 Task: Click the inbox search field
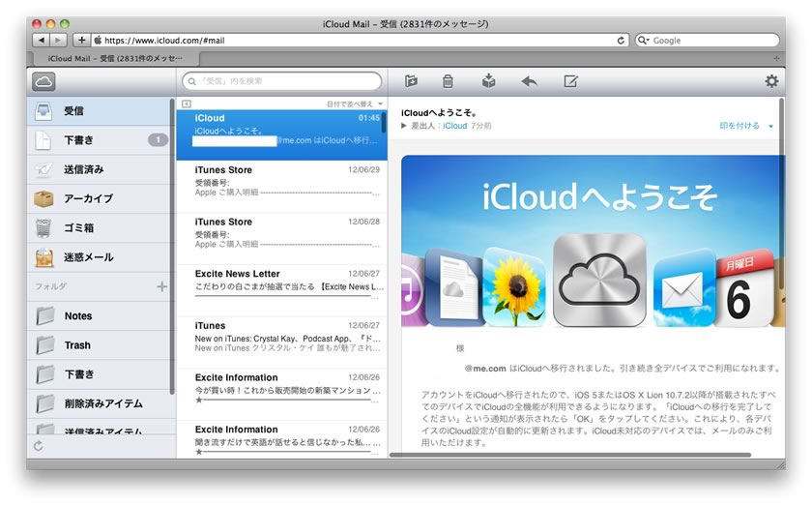click(x=281, y=81)
